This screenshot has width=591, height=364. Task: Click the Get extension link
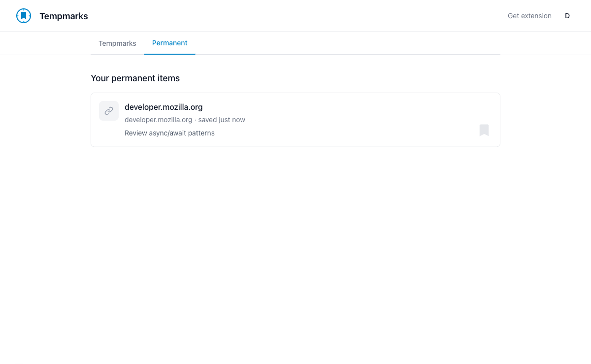(x=529, y=16)
